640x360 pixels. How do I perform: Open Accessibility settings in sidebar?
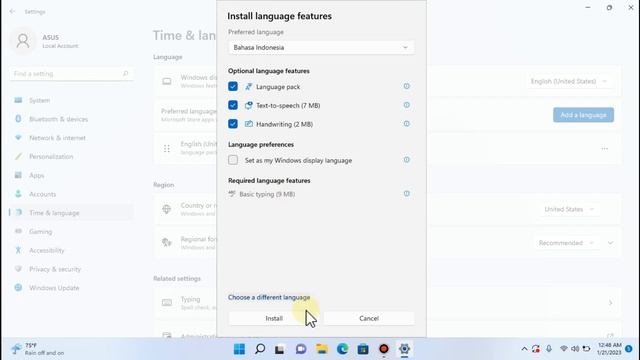click(71, 251)
